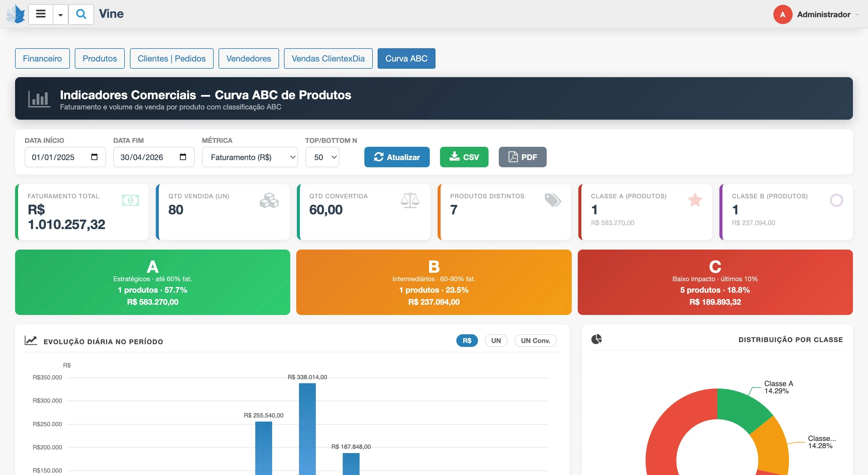Screen dimensions: 868x475
Task: Click the boxes icon on Qtd Vendida
Action: point(269,200)
